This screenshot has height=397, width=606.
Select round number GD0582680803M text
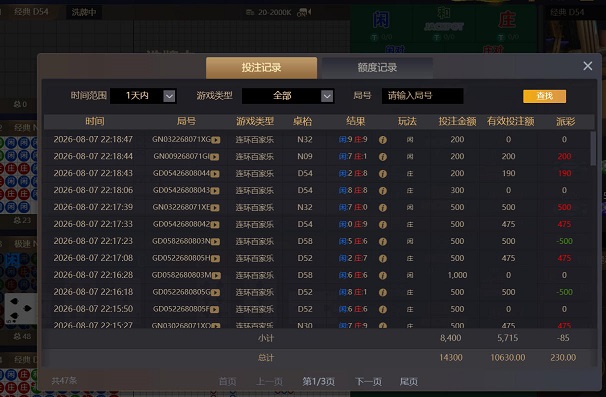[x=181, y=275]
